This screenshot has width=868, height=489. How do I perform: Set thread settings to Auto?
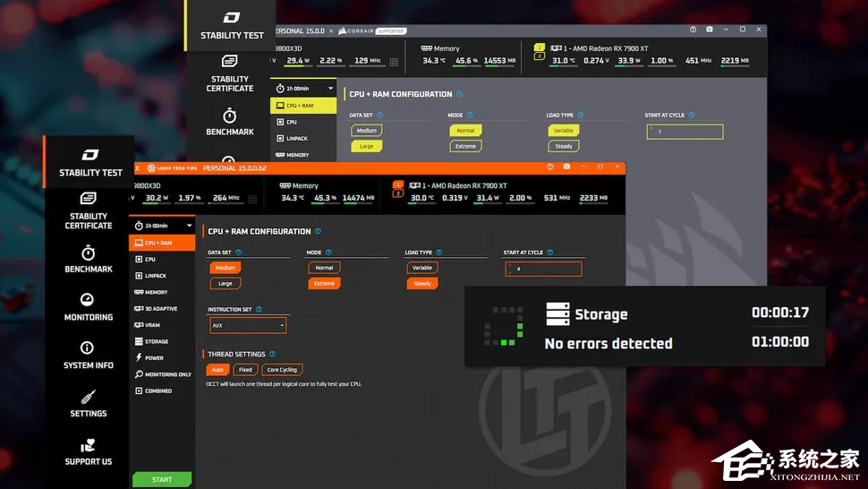(x=217, y=370)
